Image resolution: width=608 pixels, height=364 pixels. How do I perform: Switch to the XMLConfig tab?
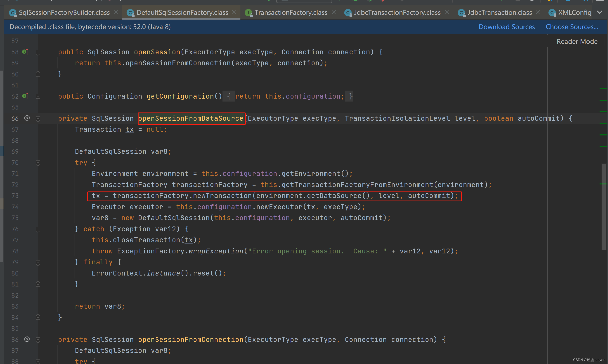pyautogui.click(x=575, y=12)
